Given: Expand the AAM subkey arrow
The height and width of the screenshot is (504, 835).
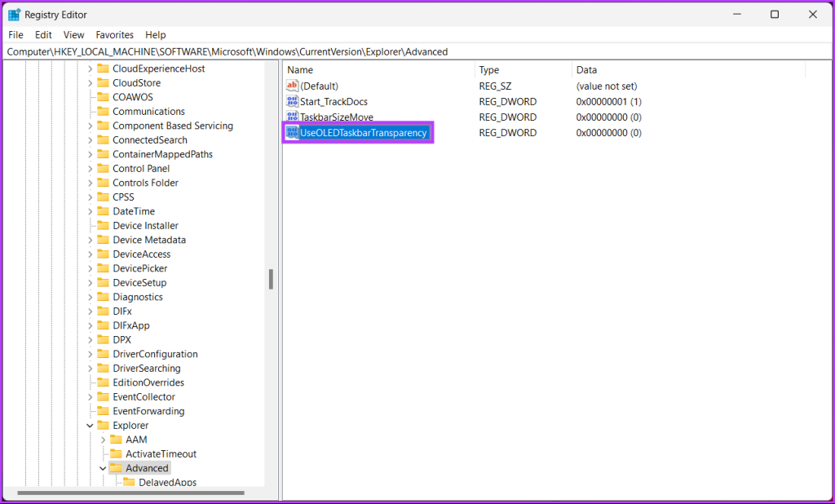Looking at the screenshot, I should [103, 440].
